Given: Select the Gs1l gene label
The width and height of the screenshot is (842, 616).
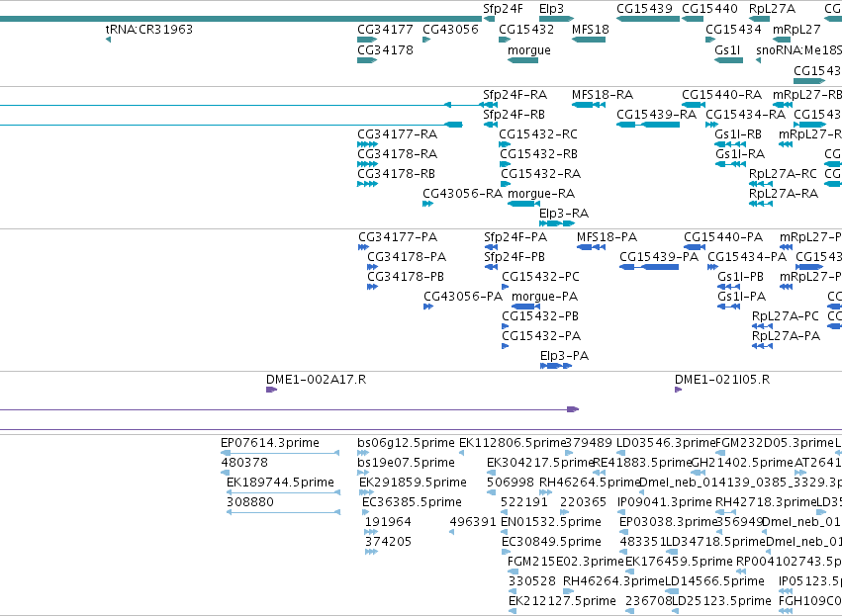Looking at the screenshot, I should point(727,50).
